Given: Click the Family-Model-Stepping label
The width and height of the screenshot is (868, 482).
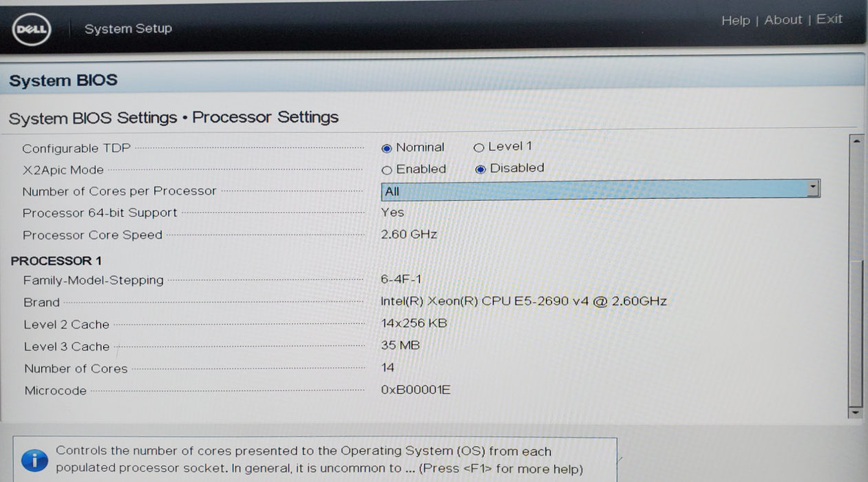Looking at the screenshot, I should point(94,280).
